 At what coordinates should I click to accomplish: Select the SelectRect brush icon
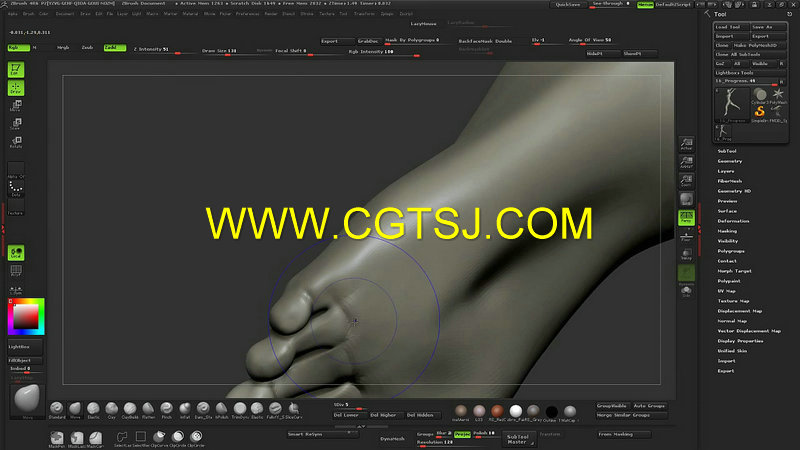140,438
